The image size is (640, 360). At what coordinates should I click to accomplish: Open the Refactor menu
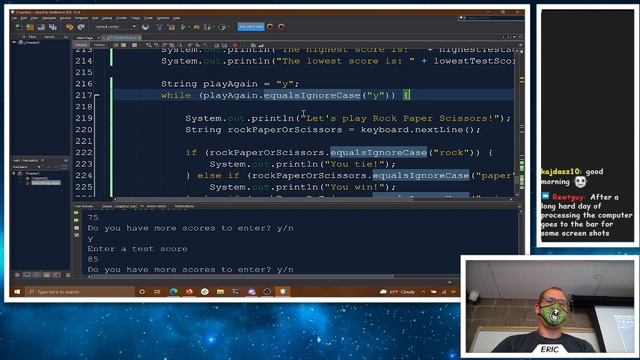pos(81,18)
